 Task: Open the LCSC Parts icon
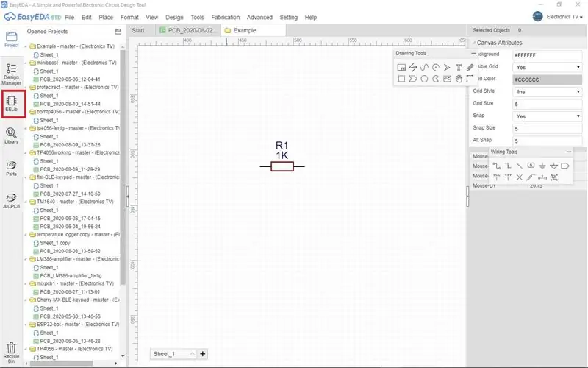click(x=11, y=169)
